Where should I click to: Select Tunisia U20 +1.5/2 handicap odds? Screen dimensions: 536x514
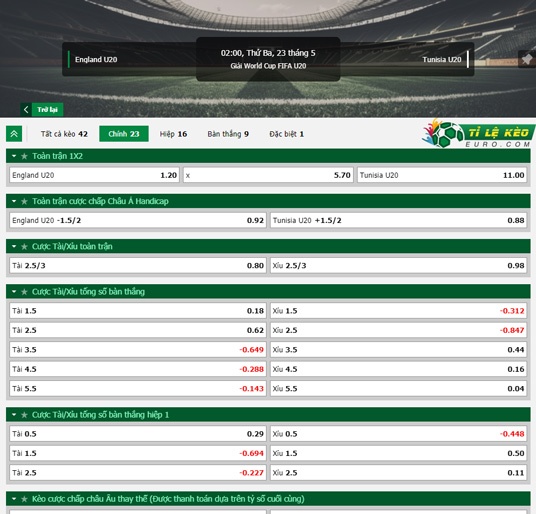(398, 220)
